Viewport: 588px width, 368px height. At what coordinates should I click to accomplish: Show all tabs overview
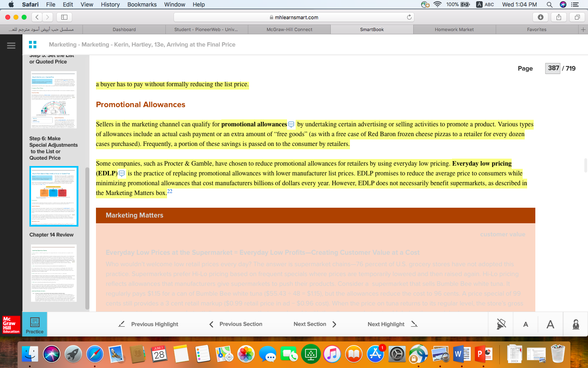click(577, 17)
